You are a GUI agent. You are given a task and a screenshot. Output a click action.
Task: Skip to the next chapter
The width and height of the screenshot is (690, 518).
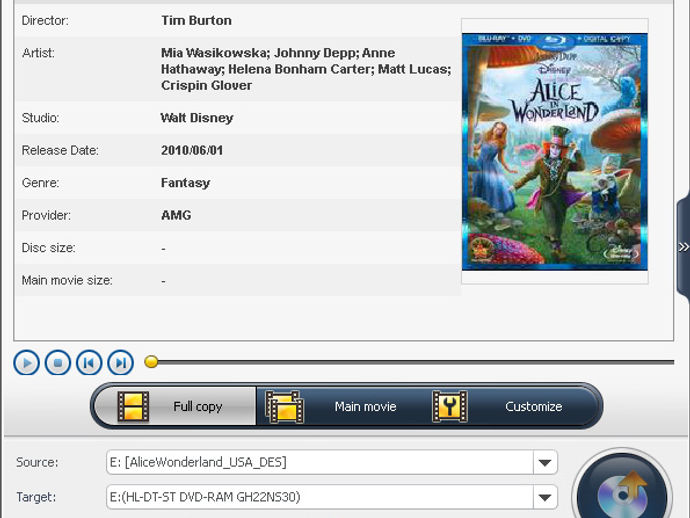[121, 363]
